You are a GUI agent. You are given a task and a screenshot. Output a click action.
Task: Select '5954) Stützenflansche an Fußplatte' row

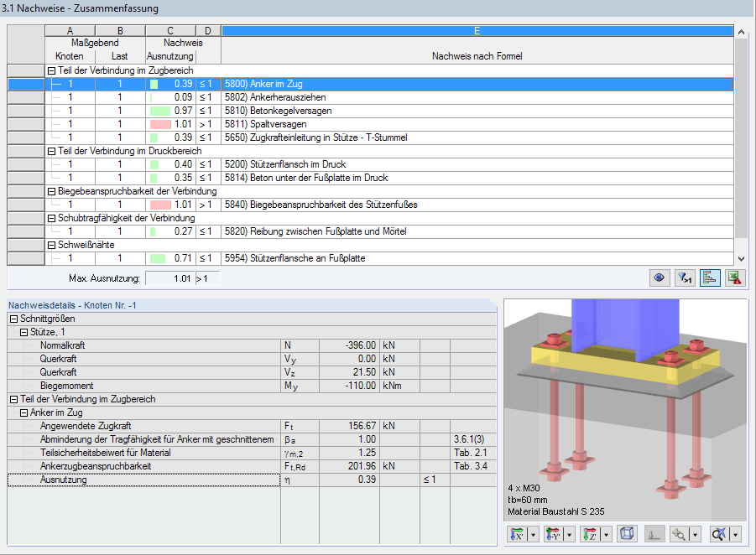click(389, 258)
